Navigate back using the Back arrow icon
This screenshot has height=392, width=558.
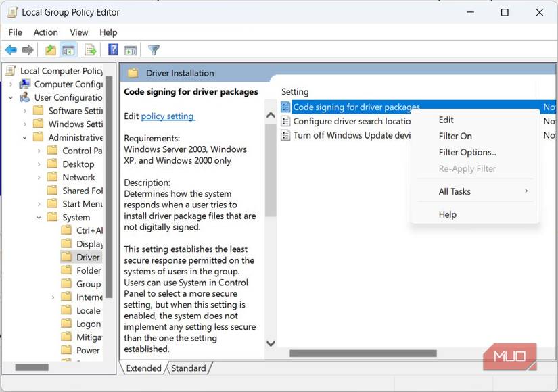(x=11, y=49)
